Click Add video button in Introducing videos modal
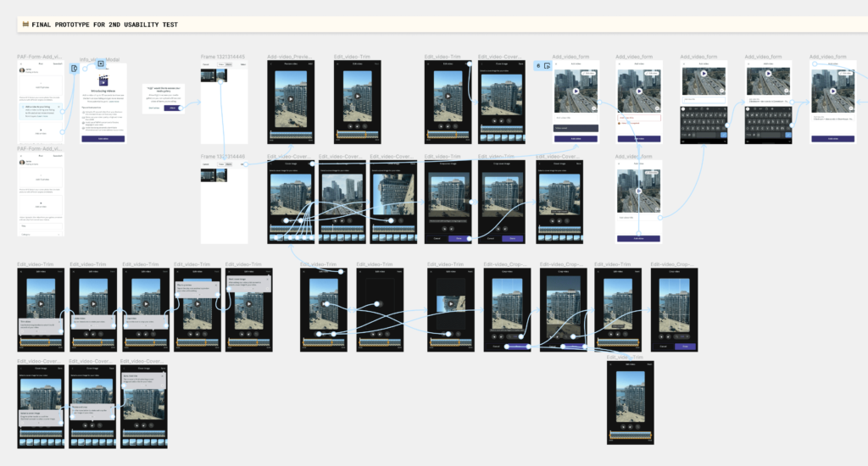Viewport: 868px width, 466px height. pyautogui.click(x=102, y=138)
